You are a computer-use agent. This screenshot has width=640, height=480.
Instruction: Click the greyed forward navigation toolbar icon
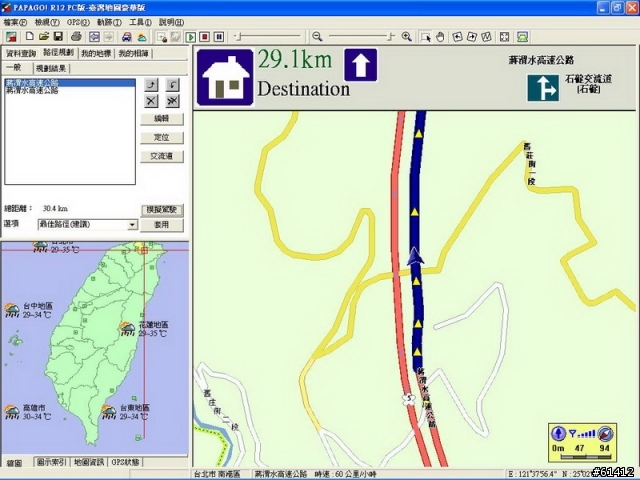[109, 37]
